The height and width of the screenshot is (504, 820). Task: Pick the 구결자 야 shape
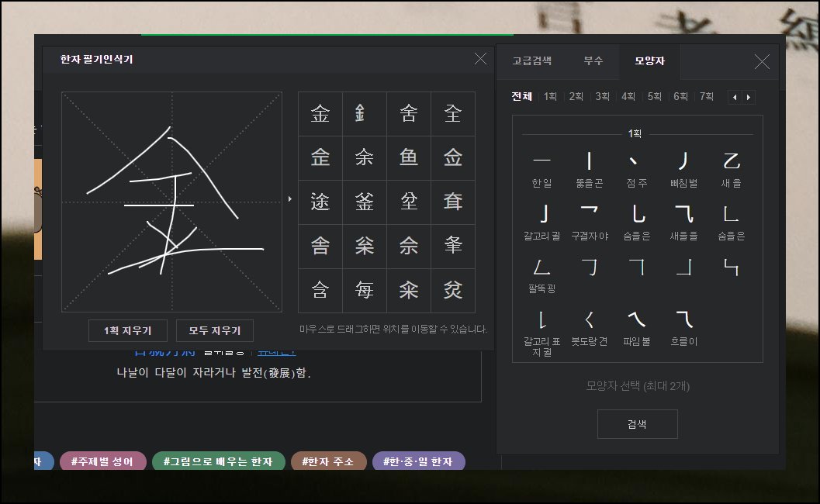pos(590,222)
